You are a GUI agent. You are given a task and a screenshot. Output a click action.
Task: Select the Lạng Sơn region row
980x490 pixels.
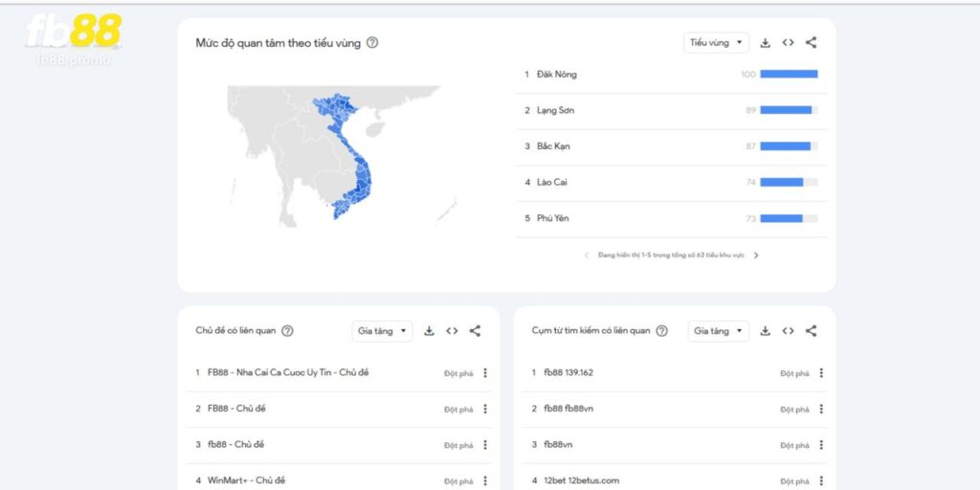671,111
